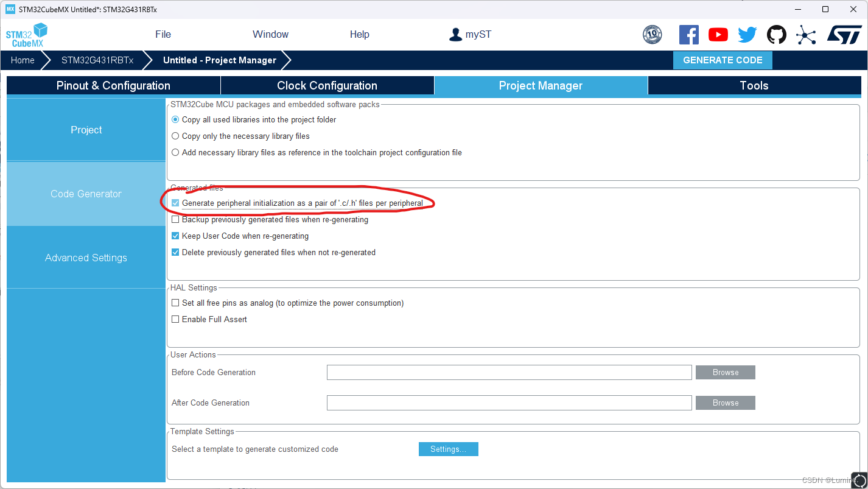Go to STM32G431RBTx breadcrumb
The image size is (868, 489).
[x=97, y=60]
